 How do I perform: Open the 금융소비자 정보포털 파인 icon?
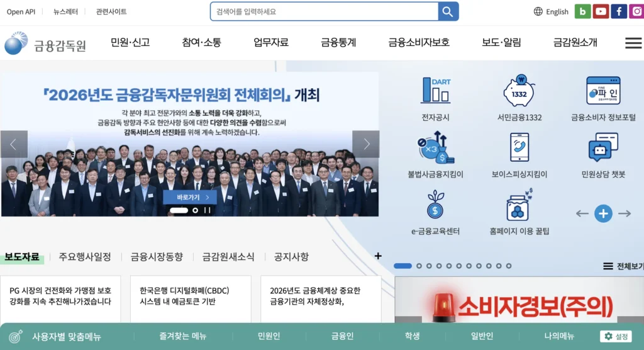coord(603,91)
